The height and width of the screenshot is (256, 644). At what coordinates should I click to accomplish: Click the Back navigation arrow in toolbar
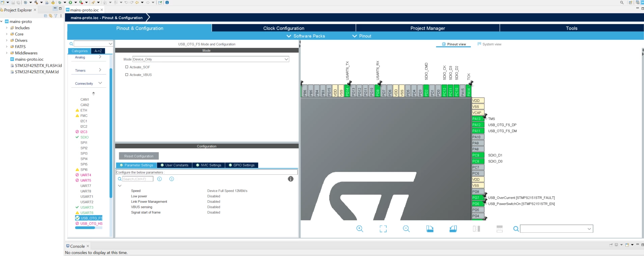(x=137, y=2)
